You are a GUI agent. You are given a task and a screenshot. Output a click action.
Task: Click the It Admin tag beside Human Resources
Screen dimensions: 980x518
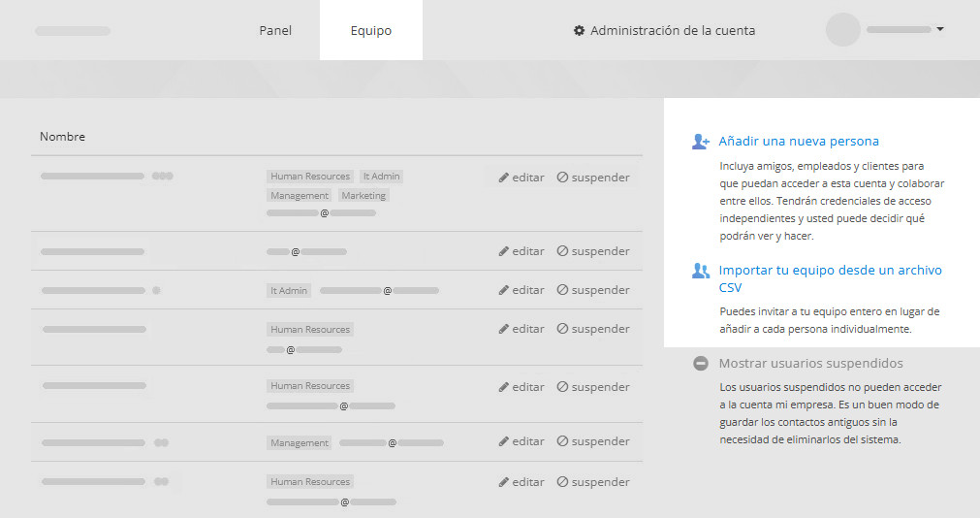point(381,177)
